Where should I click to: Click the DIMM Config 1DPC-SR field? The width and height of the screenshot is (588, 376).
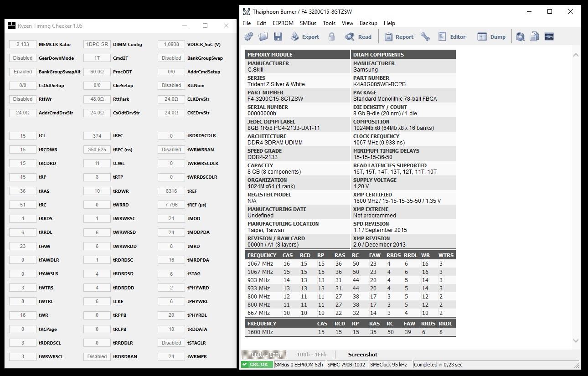pyautogui.click(x=97, y=44)
